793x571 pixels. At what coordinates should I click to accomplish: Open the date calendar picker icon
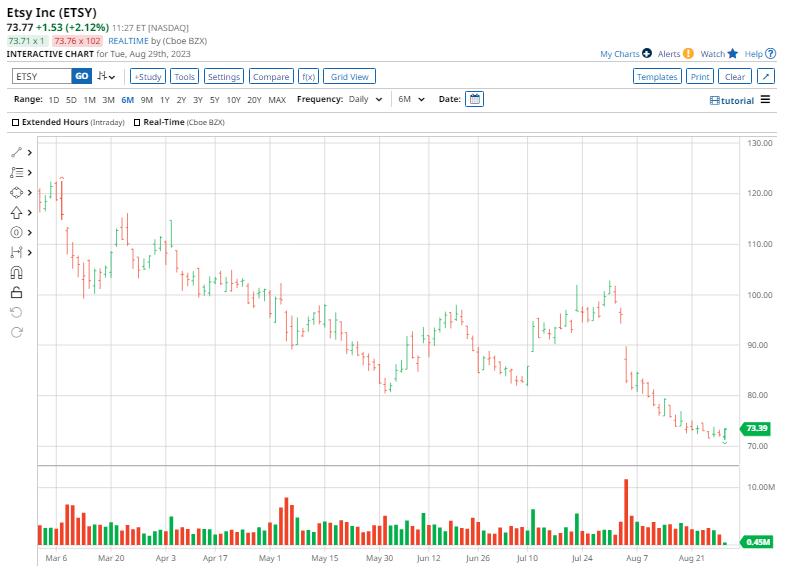tap(474, 99)
